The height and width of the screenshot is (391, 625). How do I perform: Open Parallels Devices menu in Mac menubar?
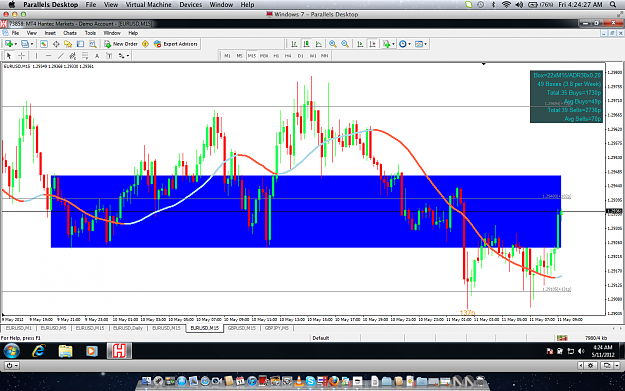coord(191,5)
